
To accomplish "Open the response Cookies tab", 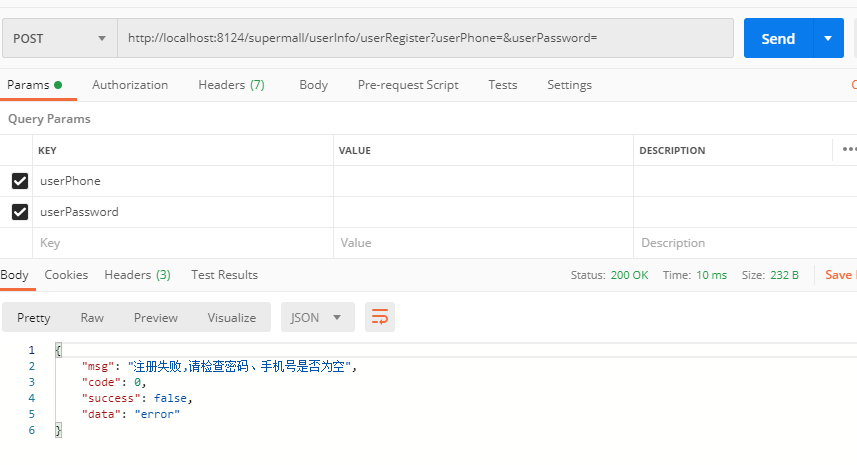I will tap(66, 275).
